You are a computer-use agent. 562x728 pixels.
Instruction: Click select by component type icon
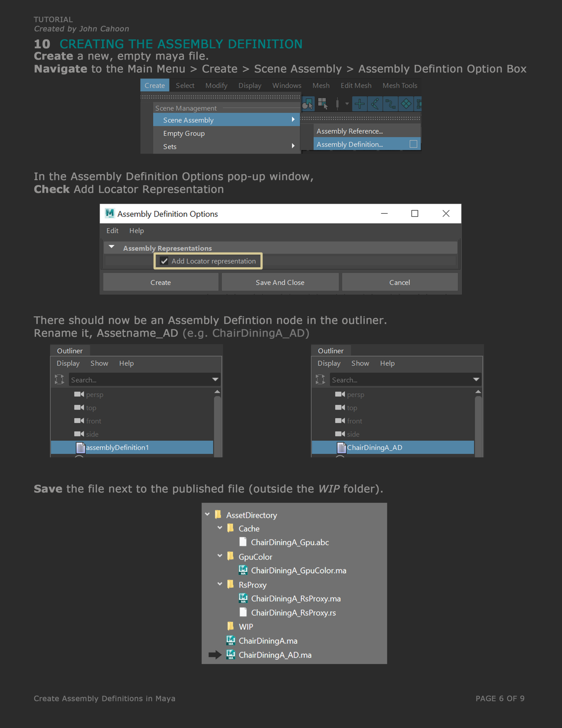[x=322, y=104]
